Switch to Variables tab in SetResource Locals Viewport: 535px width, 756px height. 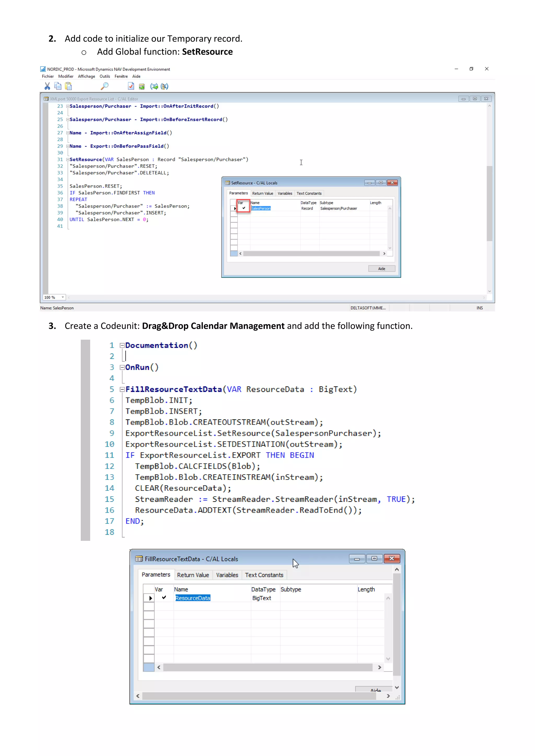pos(285,193)
